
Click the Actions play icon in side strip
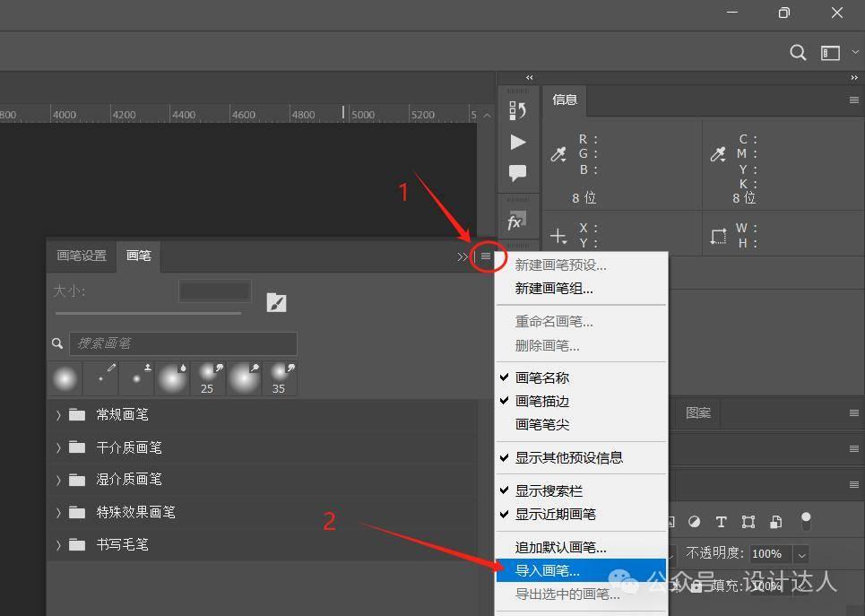click(517, 142)
